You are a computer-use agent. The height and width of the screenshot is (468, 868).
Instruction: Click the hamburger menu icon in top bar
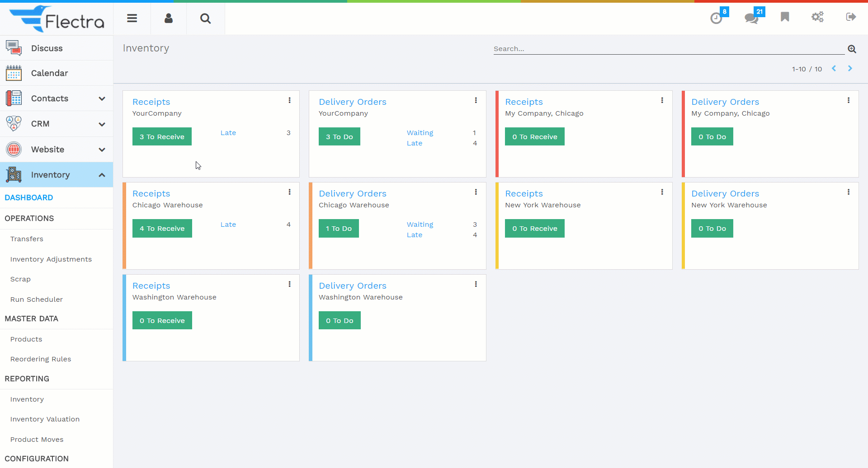(x=132, y=19)
